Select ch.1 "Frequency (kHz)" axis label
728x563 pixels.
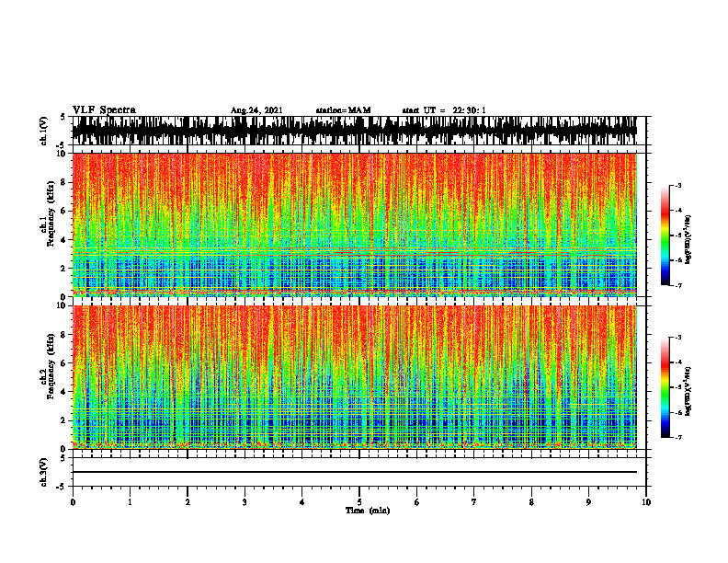[x=51, y=214]
